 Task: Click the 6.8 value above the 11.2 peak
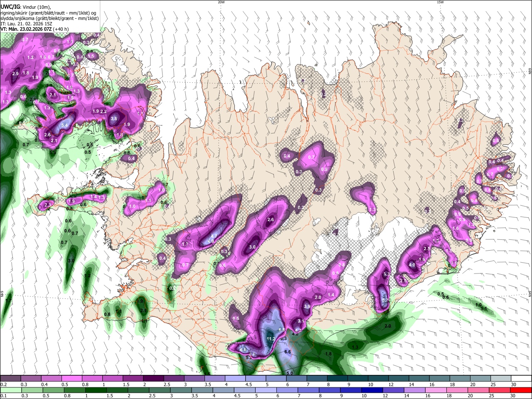(281, 330)
